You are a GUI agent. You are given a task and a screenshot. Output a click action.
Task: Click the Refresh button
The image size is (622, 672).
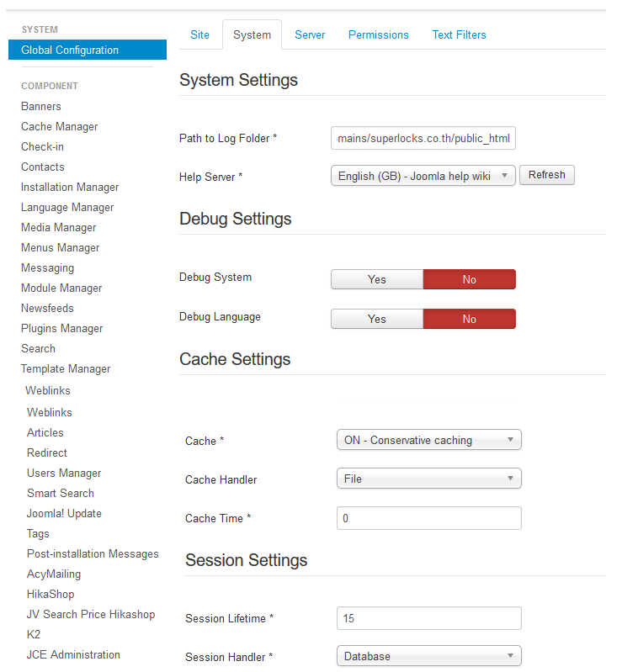pos(547,175)
